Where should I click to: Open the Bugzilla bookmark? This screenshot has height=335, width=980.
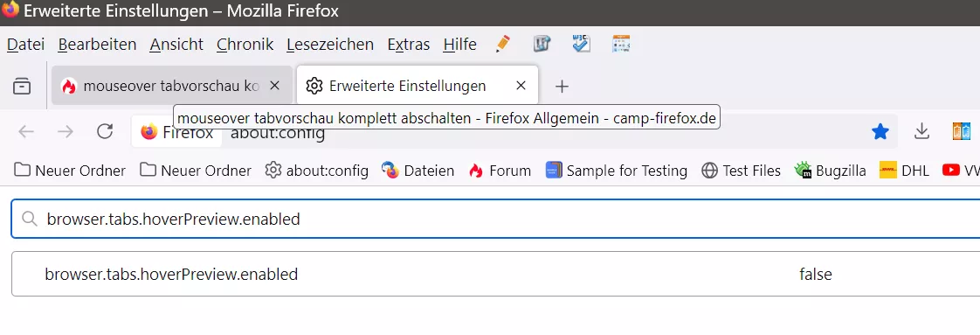click(830, 171)
